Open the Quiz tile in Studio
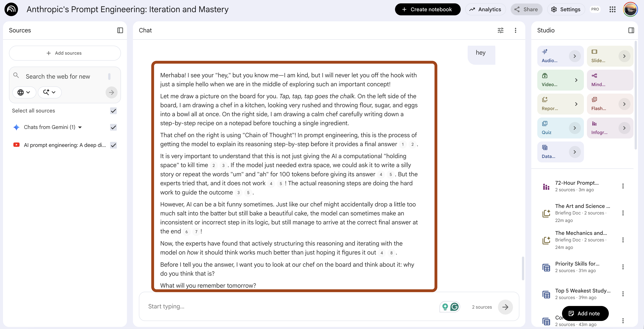The height and width of the screenshot is (329, 644). 560,128
